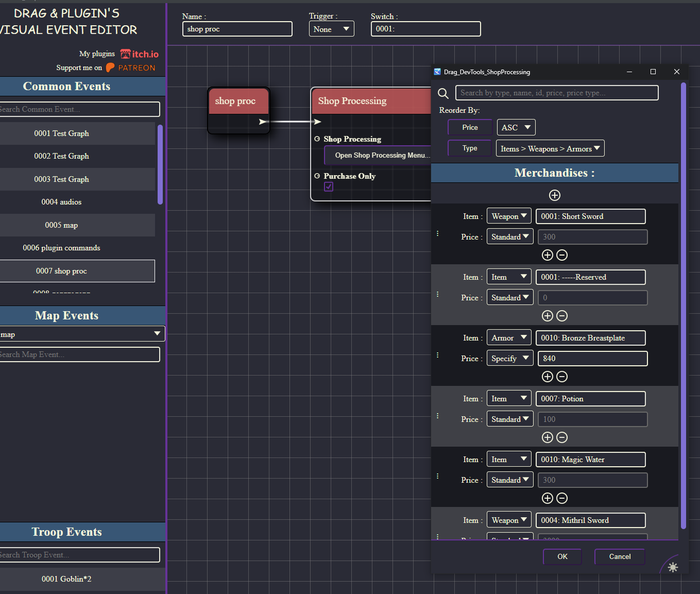Image resolution: width=700 pixels, height=594 pixels.
Task: Click the Type reorder button
Action: [470, 148]
